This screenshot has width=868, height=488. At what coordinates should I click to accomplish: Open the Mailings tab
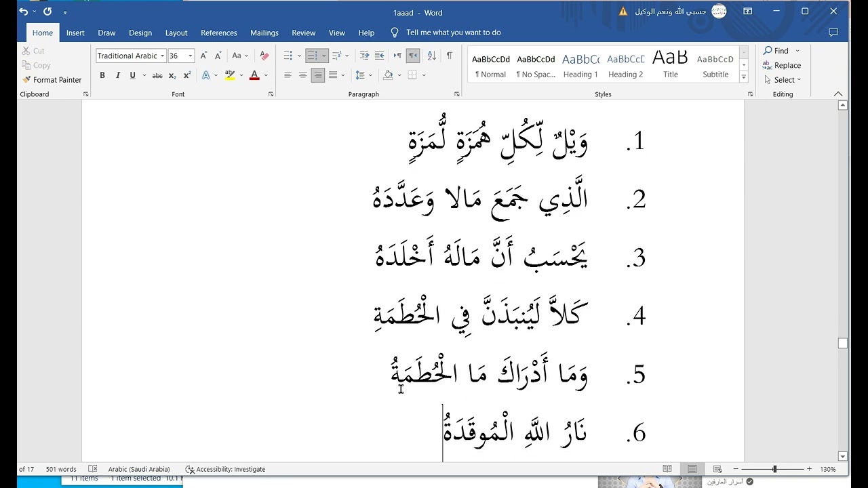coord(264,33)
